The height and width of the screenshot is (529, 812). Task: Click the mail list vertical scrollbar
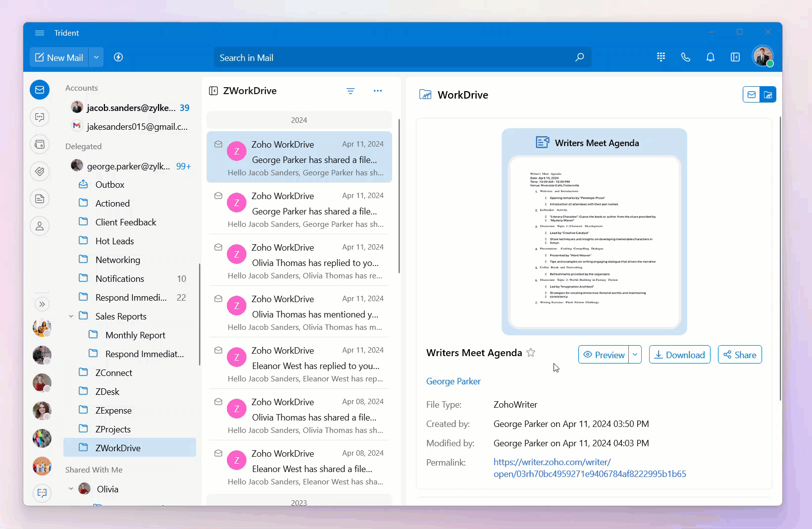point(399,196)
